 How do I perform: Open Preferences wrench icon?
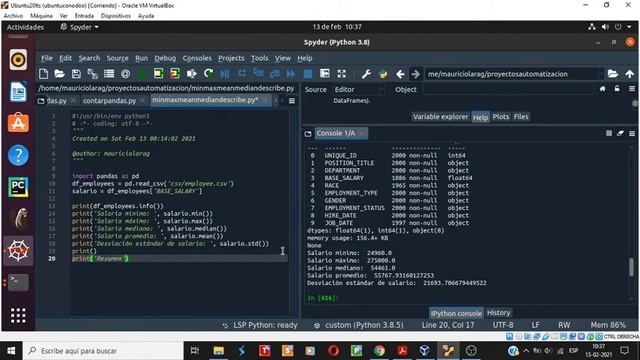[x=366, y=74]
